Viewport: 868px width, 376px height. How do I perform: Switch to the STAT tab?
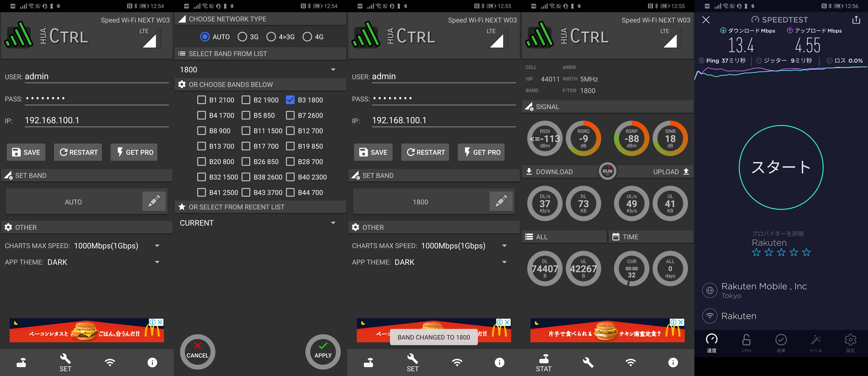click(x=543, y=363)
